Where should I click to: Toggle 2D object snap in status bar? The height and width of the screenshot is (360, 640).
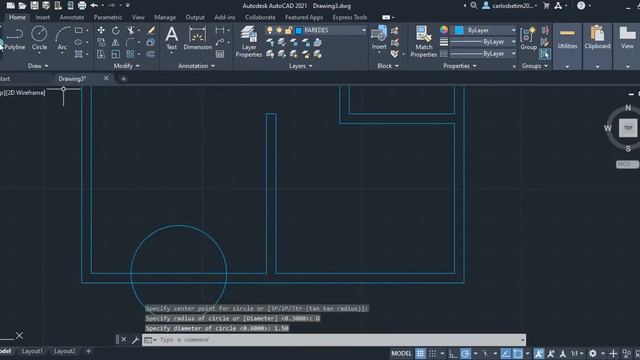click(x=518, y=353)
